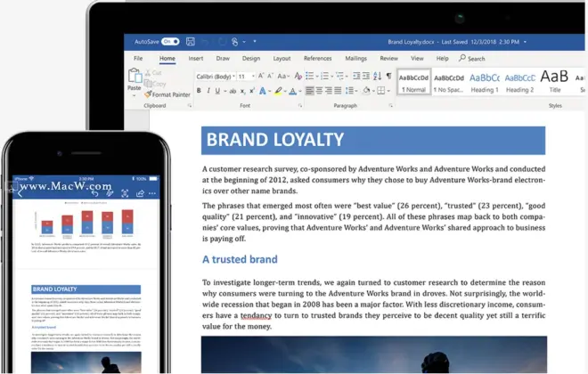Click the Clear All Formatting icon
588x374 pixels.
(x=298, y=76)
